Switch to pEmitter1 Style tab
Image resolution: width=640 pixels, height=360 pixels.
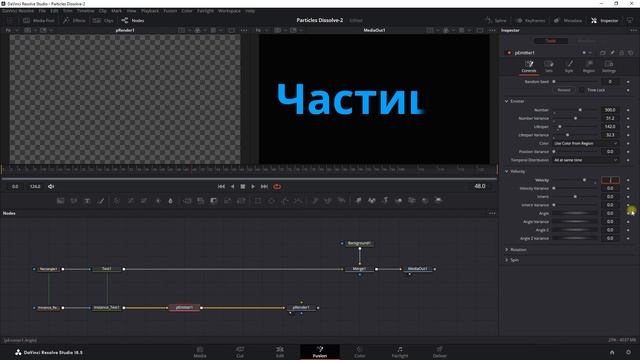click(569, 66)
